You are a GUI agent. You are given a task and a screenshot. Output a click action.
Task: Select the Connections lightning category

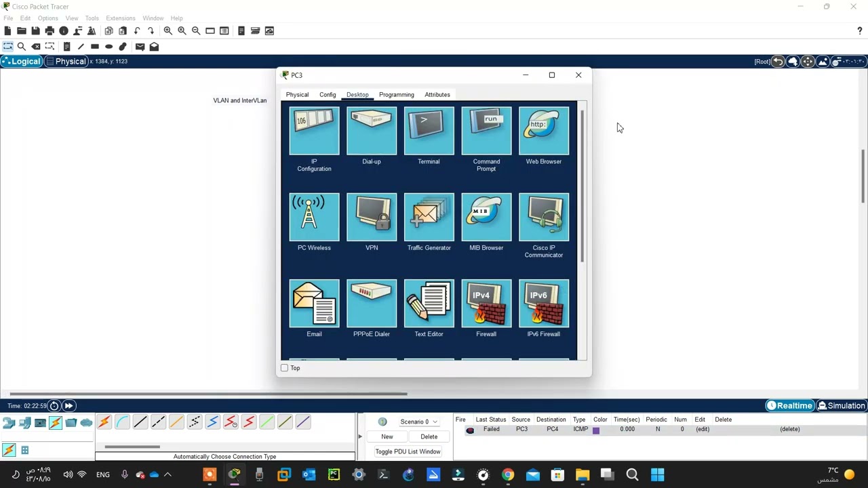point(56,423)
